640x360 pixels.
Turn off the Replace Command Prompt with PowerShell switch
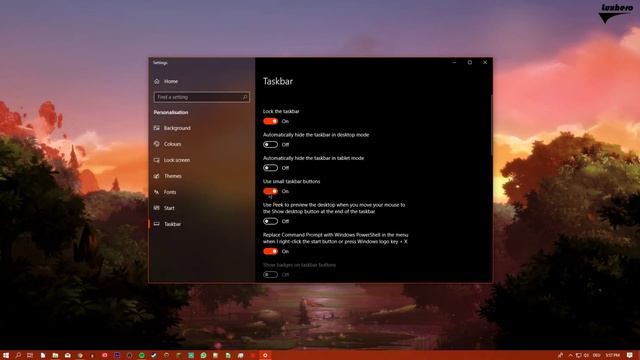point(270,251)
